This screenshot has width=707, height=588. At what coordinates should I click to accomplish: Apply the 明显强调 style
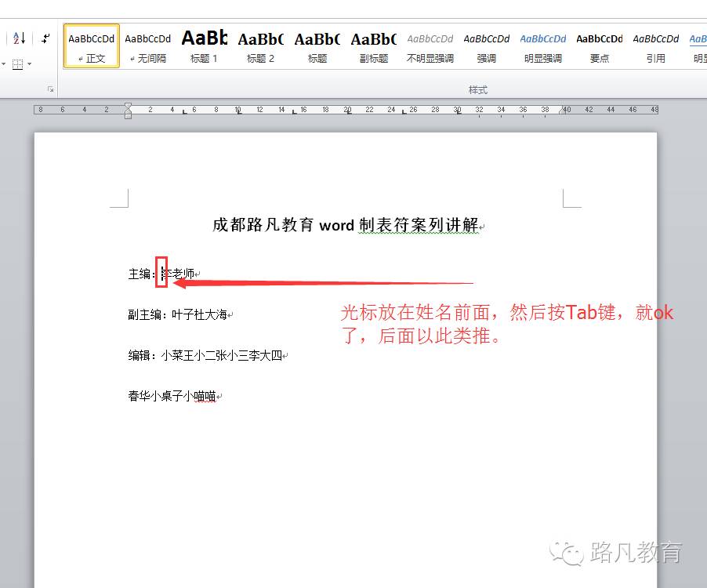point(543,45)
